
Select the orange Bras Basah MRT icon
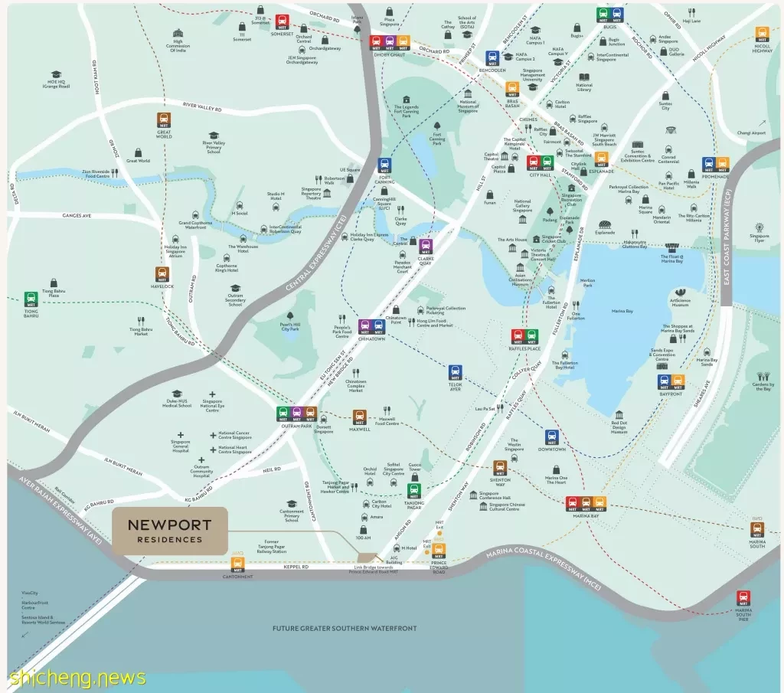click(512, 90)
